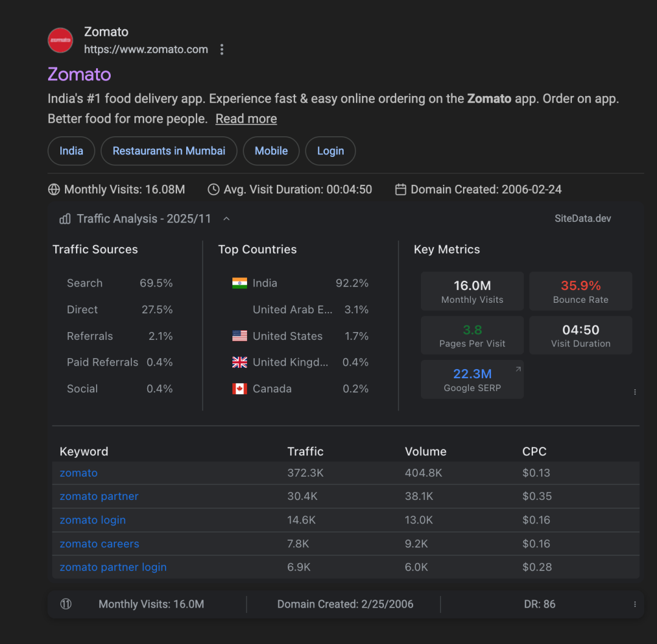Image resolution: width=657 pixels, height=644 pixels.
Task: Open the zomato partner login keyword link
Action: pos(113,567)
